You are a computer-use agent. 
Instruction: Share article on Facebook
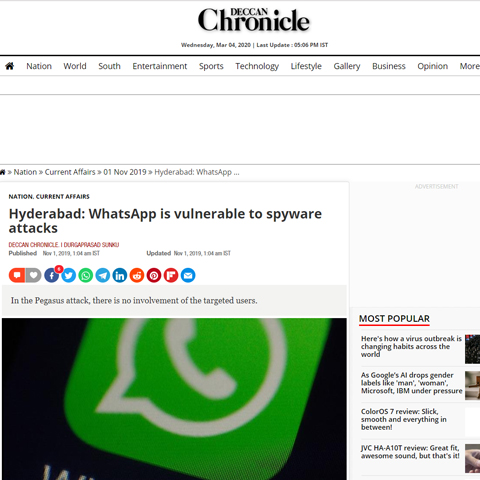(52, 275)
